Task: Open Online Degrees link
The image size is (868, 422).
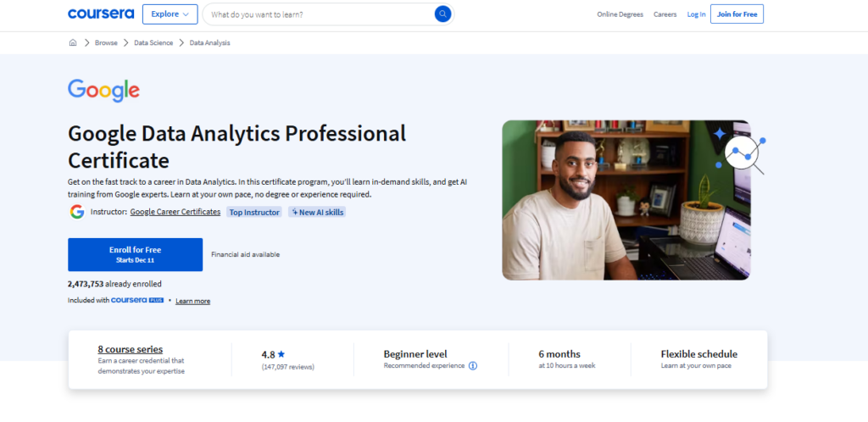Action: tap(620, 14)
